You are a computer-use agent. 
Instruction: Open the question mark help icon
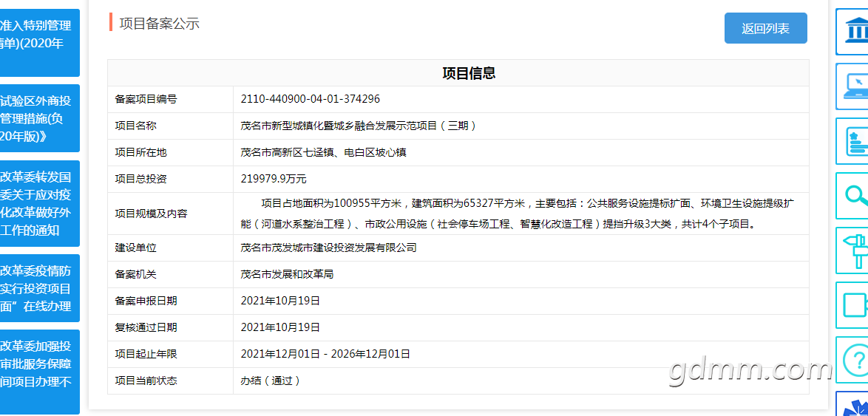(x=854, y=360)
